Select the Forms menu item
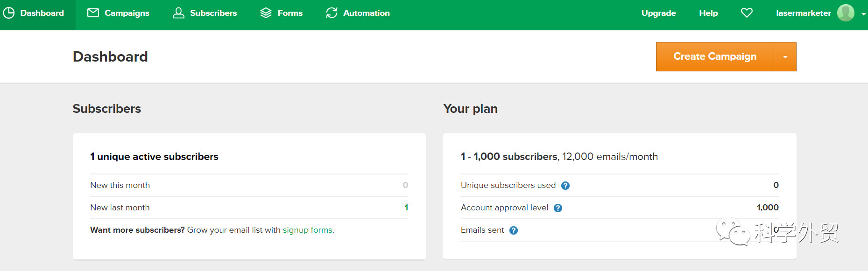Viewport: 868px width, 271px height. [290, 13]
